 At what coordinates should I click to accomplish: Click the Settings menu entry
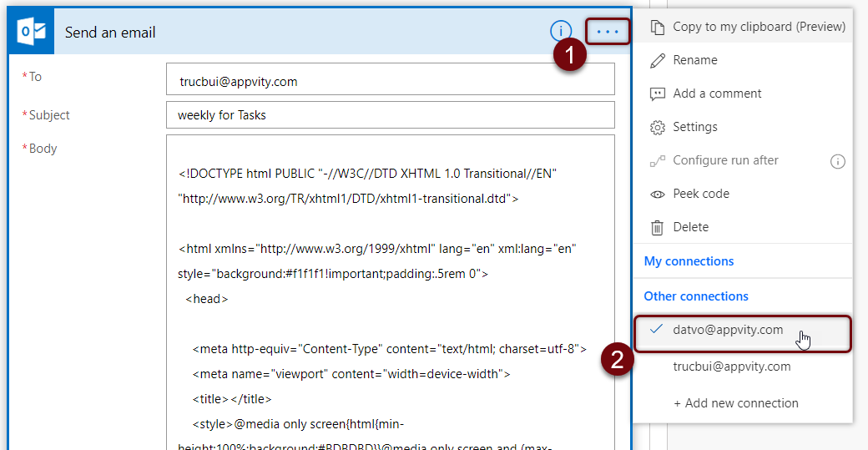coord(695,127)
